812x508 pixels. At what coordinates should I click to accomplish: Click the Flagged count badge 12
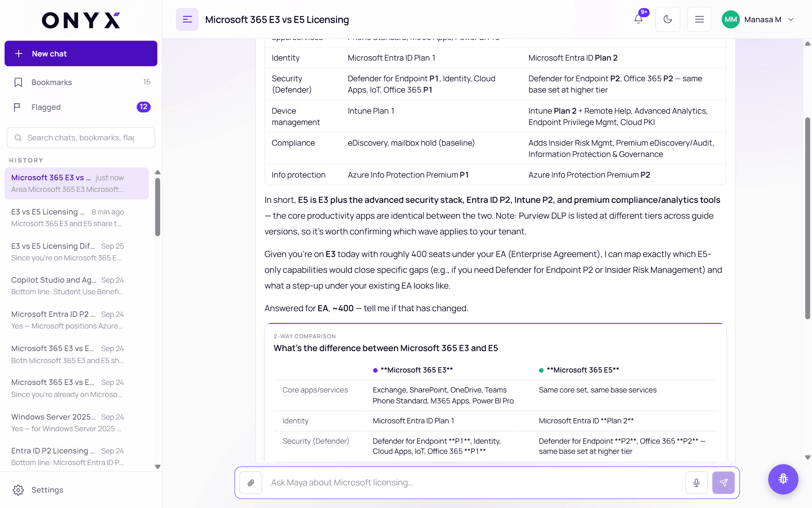144,107
